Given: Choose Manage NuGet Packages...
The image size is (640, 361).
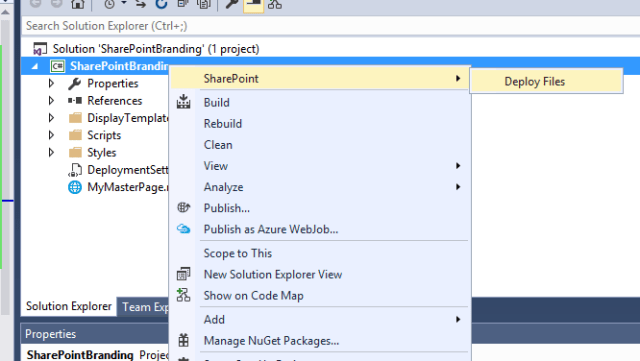Looking at the screenshot, I should pyautogui.click(x=320, y=341).
